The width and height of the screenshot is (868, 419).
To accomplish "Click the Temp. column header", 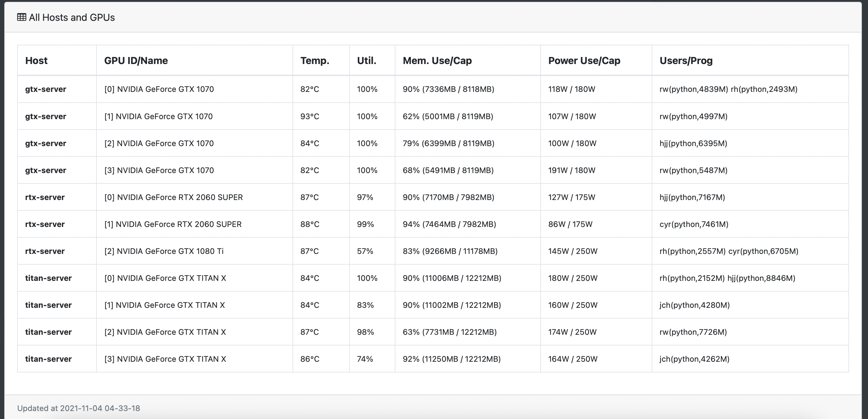I will click(315, 61).
